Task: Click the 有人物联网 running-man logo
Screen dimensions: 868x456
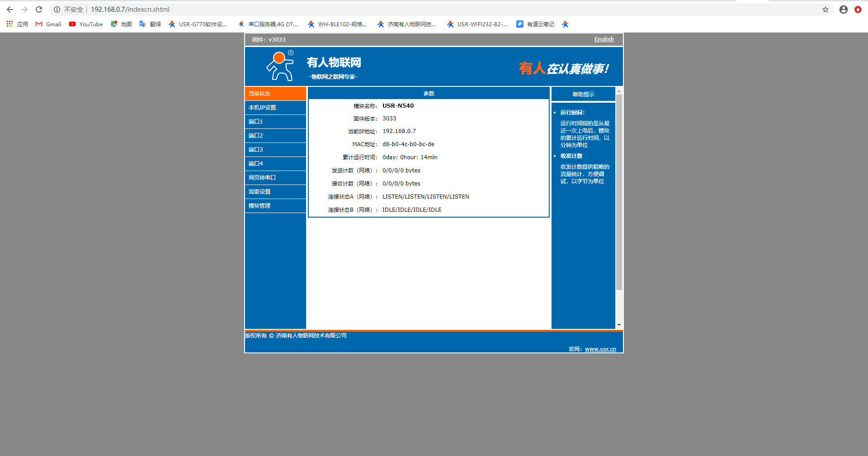Action: tap(280, 66)
